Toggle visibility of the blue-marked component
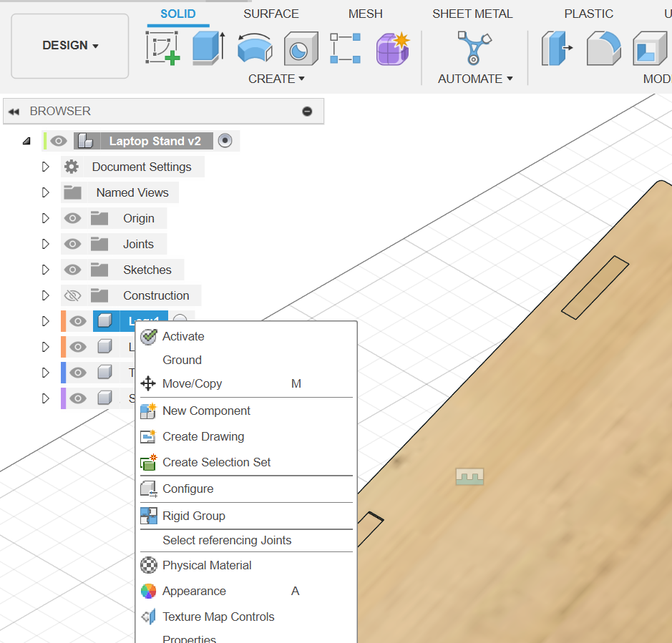This screenshot has width=672, height=643. click(x=78, y=372)
